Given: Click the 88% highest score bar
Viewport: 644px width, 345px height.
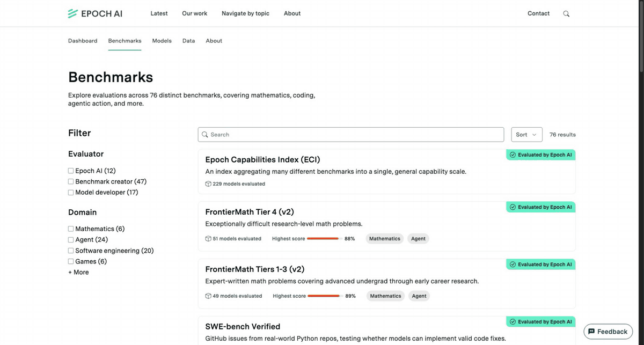Looking at the screenshot, I should (x=324, y=239).
